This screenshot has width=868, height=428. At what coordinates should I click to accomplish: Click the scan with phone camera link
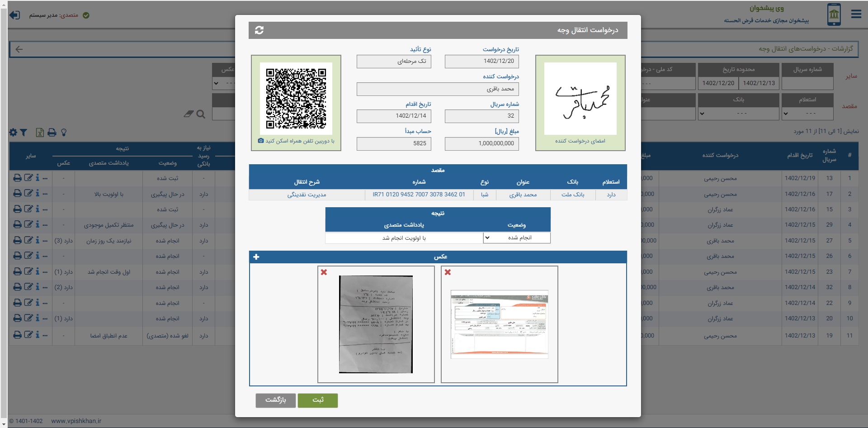296,141
